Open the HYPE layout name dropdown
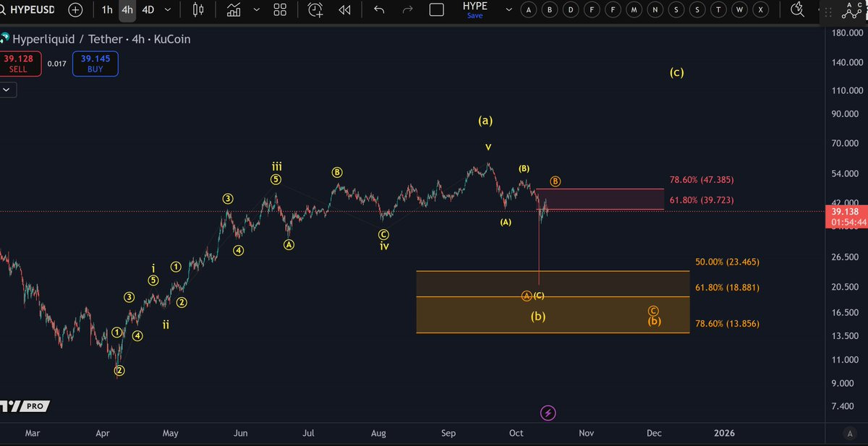Screen dimensions: 868x446 [x=509, y=10]
